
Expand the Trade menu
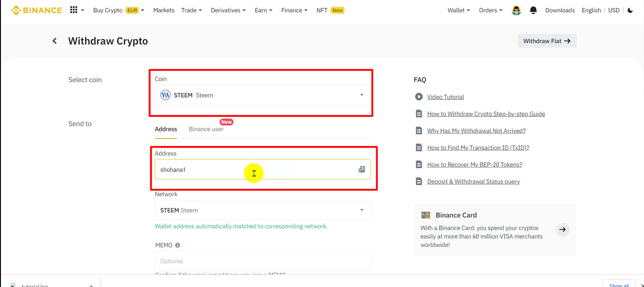click(x=192, y=10)
